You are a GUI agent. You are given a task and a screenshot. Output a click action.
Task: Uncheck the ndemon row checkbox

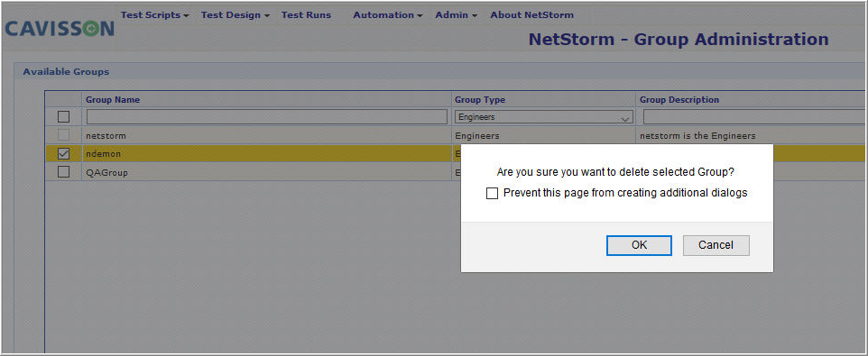tap(64, 154)
